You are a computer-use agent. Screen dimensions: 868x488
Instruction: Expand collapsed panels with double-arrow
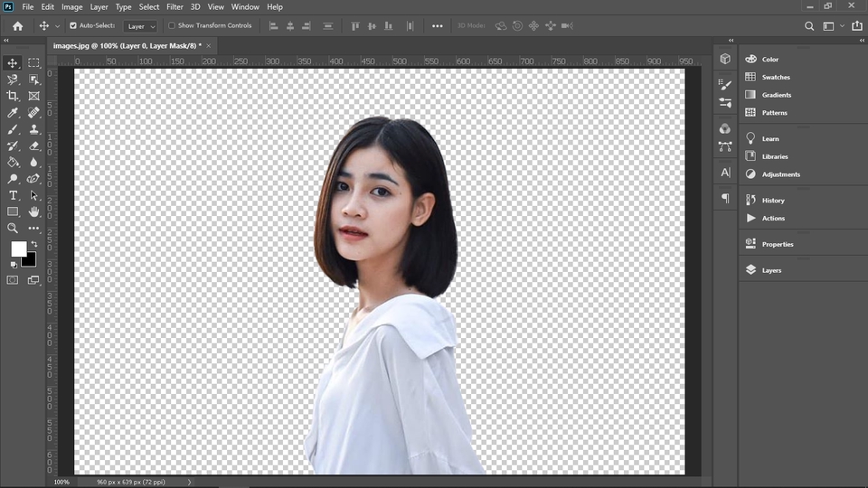pyautogui.click(x=731, y=41)
